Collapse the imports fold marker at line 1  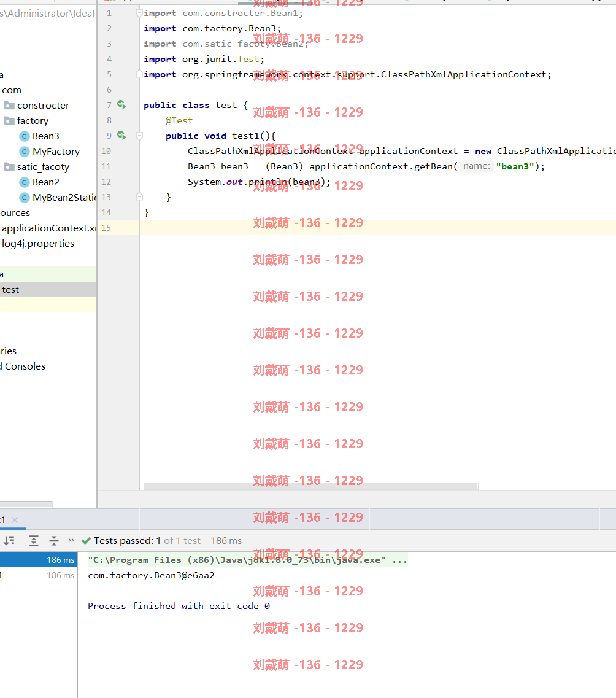coord(139,14)
